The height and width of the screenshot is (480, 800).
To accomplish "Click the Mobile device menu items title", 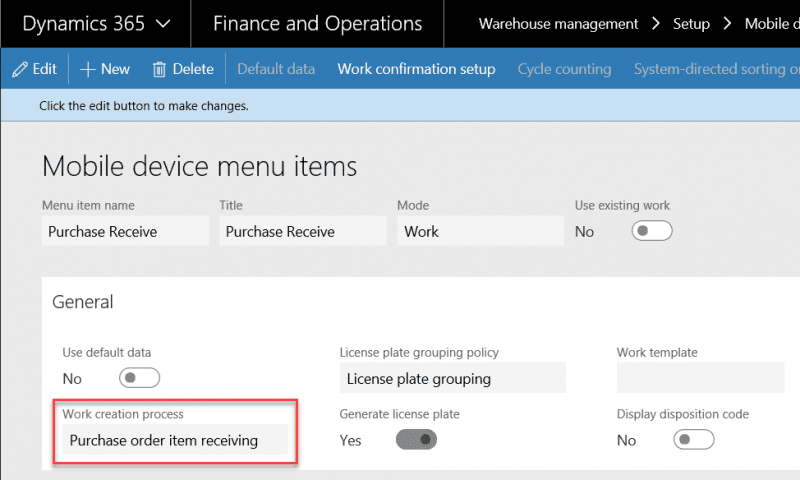I will [199, 166].
